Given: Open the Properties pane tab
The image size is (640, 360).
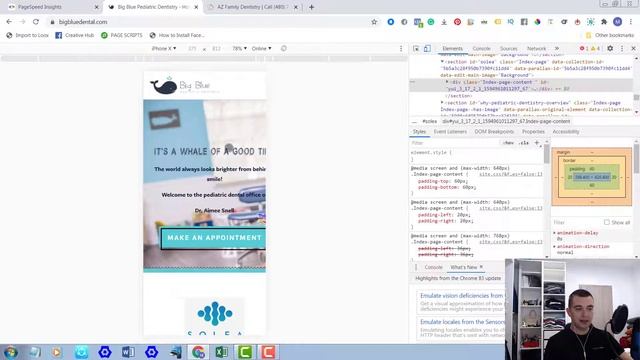Looking at the screenshot, I should click(533, 131).
